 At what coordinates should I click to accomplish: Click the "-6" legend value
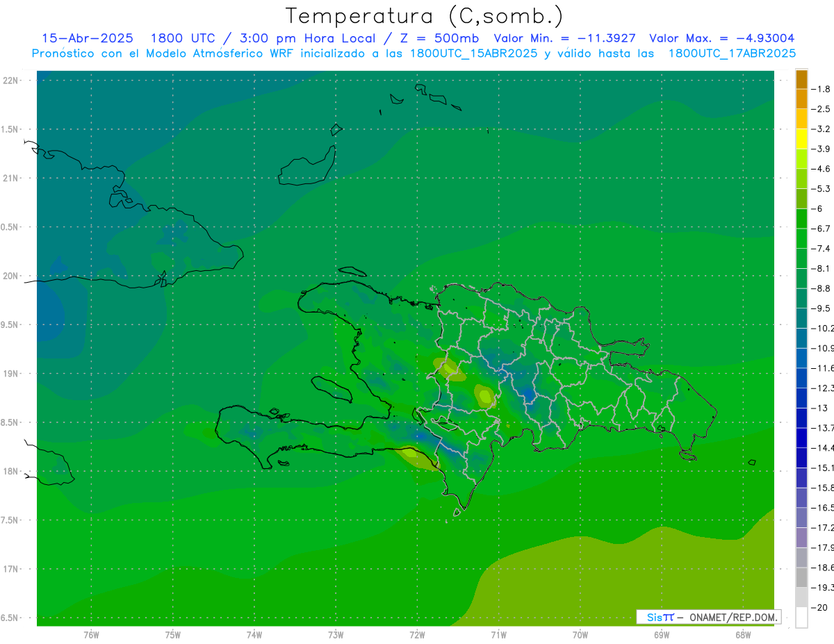(x=817, y=208)
